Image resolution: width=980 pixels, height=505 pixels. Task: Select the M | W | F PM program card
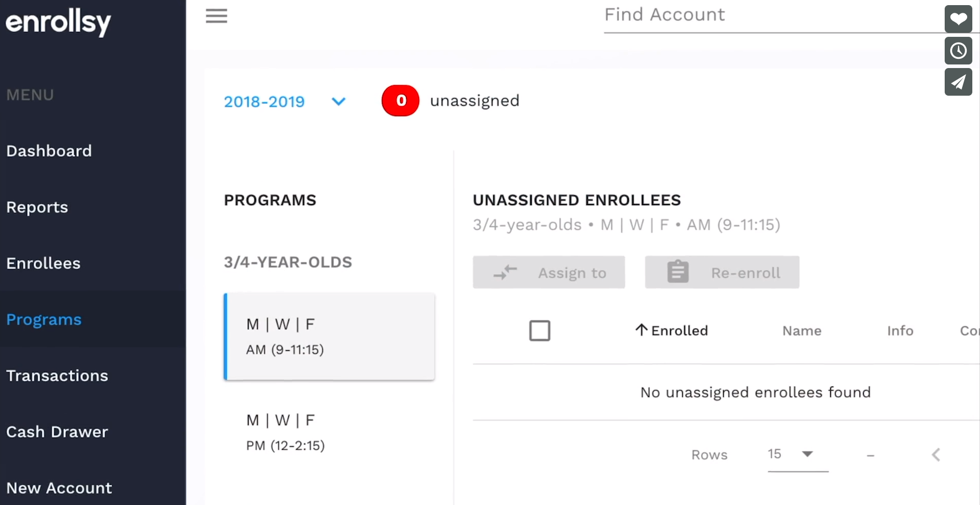(329, 432)
